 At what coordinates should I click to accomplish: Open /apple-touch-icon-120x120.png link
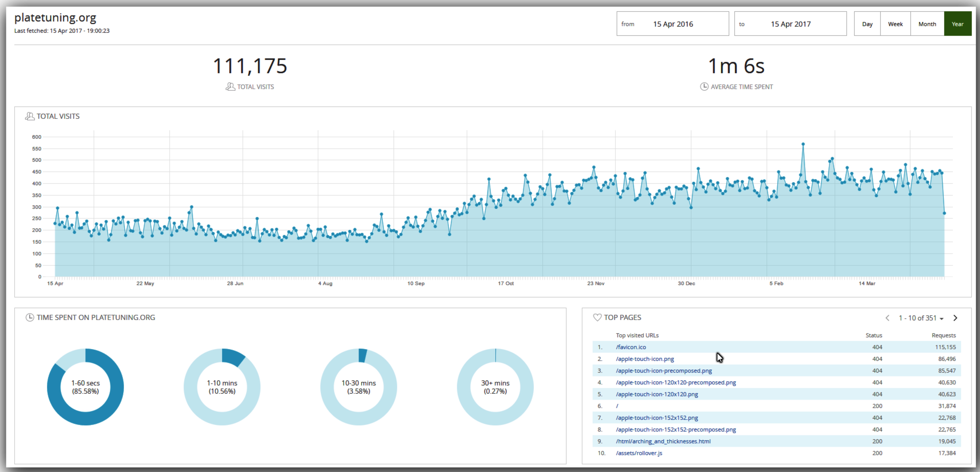657,394
